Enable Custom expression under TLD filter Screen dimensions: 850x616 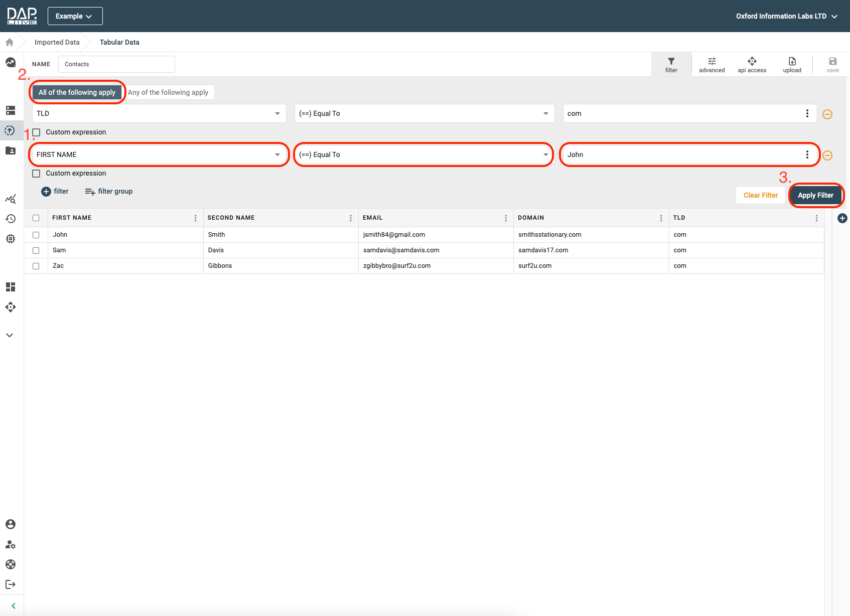pyautogui.click(x=36, y=132)
